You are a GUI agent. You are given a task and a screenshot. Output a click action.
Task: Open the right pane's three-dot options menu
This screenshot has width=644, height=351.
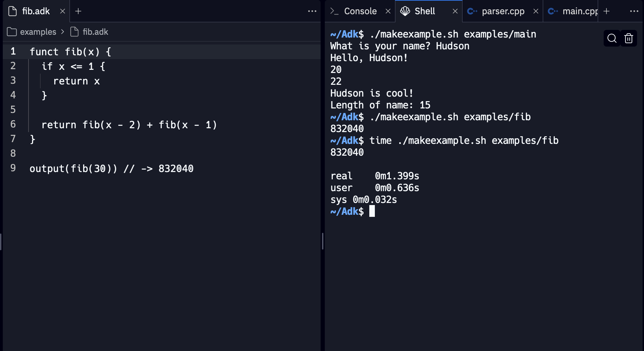point(634,11)
